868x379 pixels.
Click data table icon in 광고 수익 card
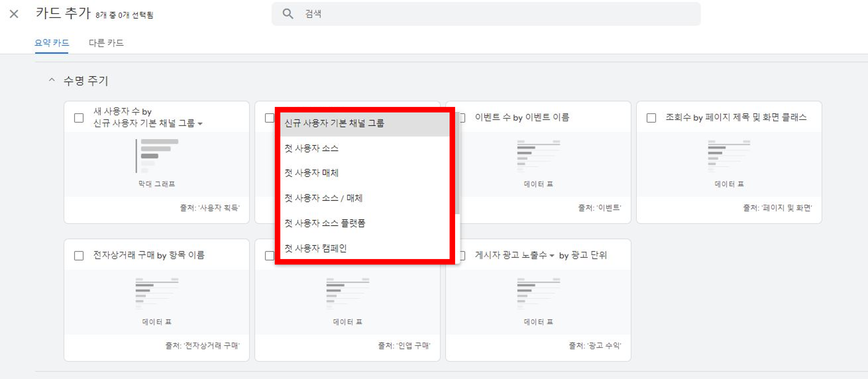point(538,293)
